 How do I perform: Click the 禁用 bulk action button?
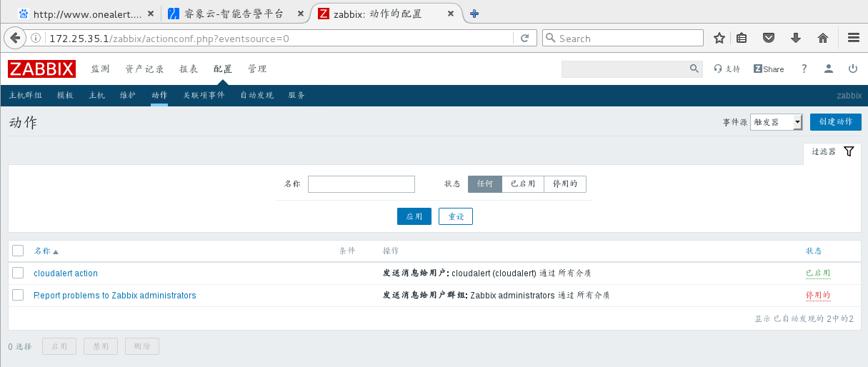[101, 346]
